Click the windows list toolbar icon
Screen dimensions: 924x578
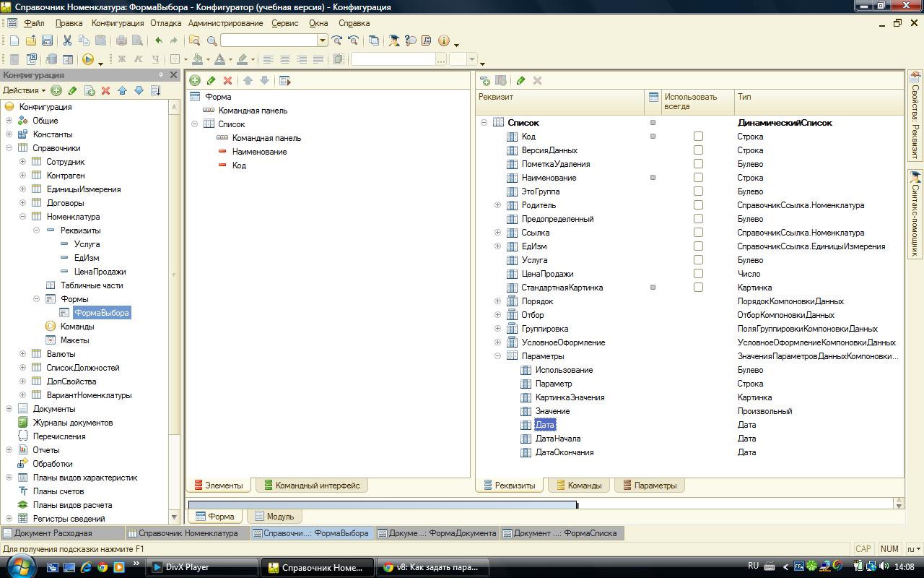[373, 40]
